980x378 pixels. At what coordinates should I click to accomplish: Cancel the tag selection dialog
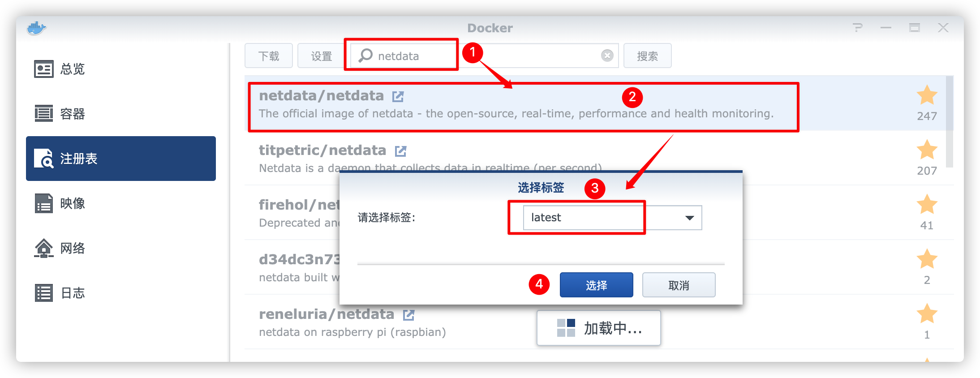pyautogui.click(x=679, y=285)
